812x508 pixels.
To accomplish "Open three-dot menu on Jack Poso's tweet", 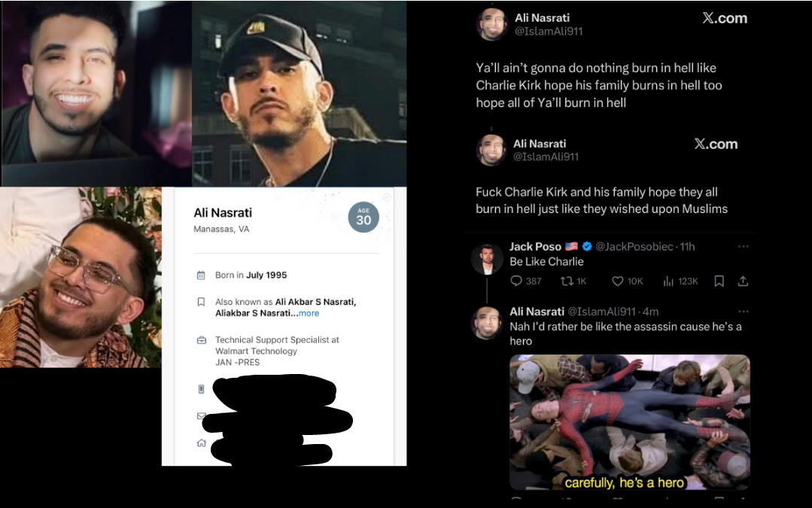I will [x=743, y=247].
